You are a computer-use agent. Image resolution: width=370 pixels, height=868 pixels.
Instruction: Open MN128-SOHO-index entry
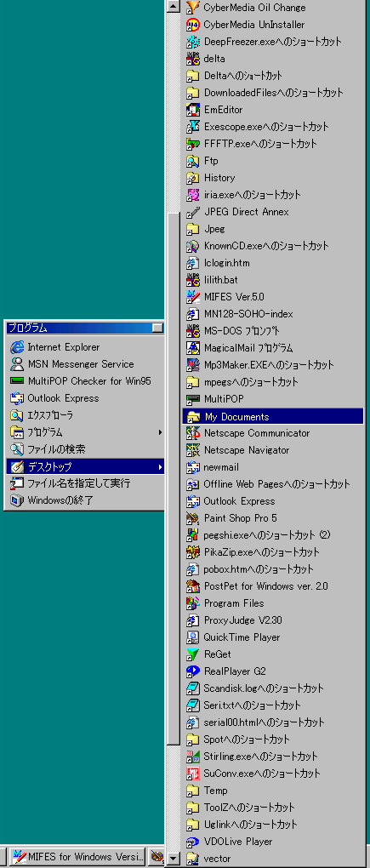(x=273, y=314)
